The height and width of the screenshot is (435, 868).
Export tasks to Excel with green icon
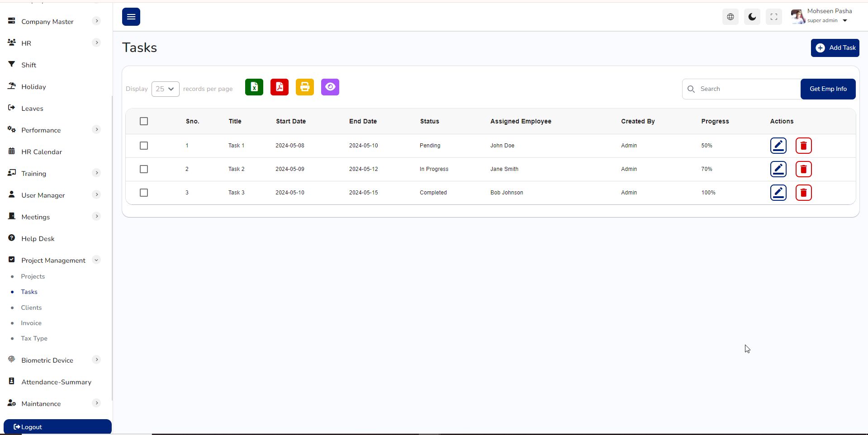(x=254, y=87)
